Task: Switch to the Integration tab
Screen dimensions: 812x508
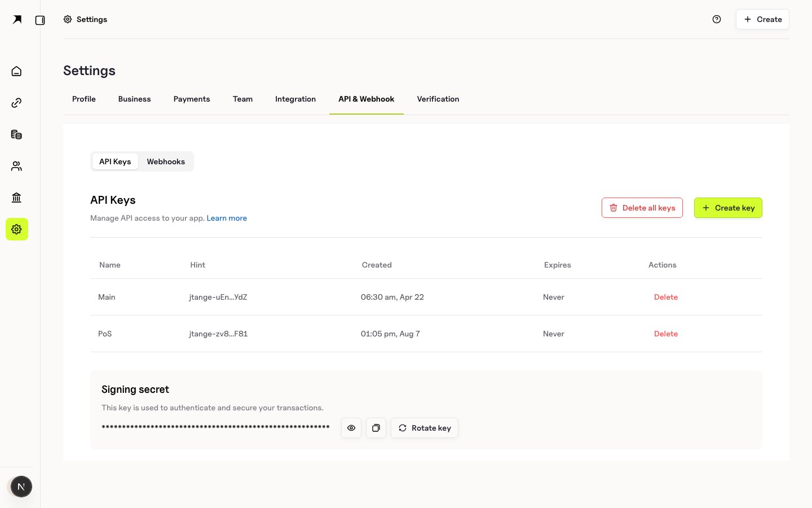Action: pos(295,99)
